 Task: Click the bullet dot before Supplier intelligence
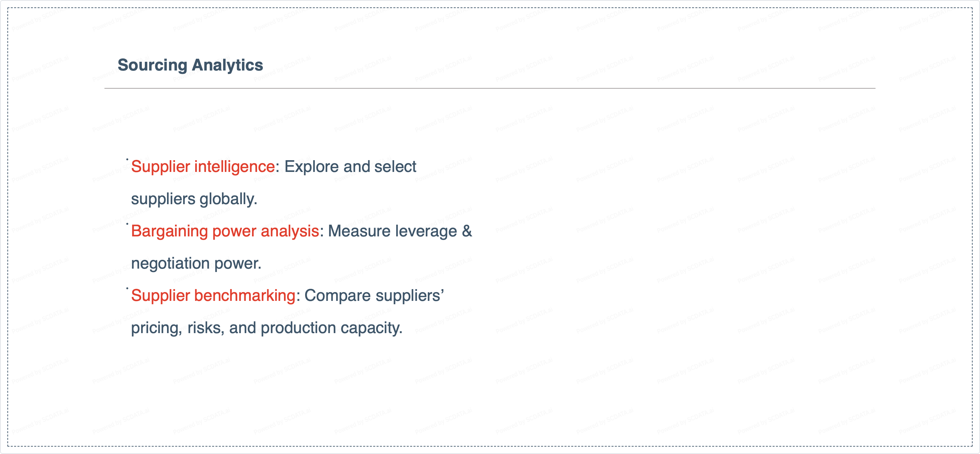click(127, 159)
